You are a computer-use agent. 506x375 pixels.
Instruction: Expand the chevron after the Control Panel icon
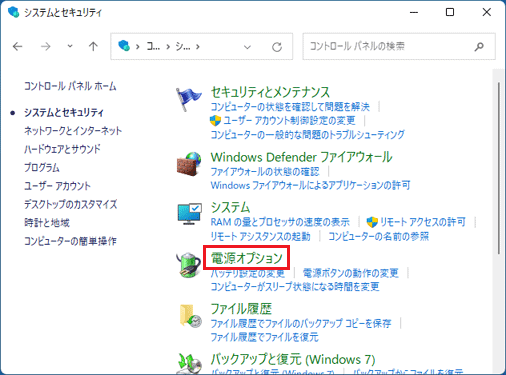coord(137,47)
